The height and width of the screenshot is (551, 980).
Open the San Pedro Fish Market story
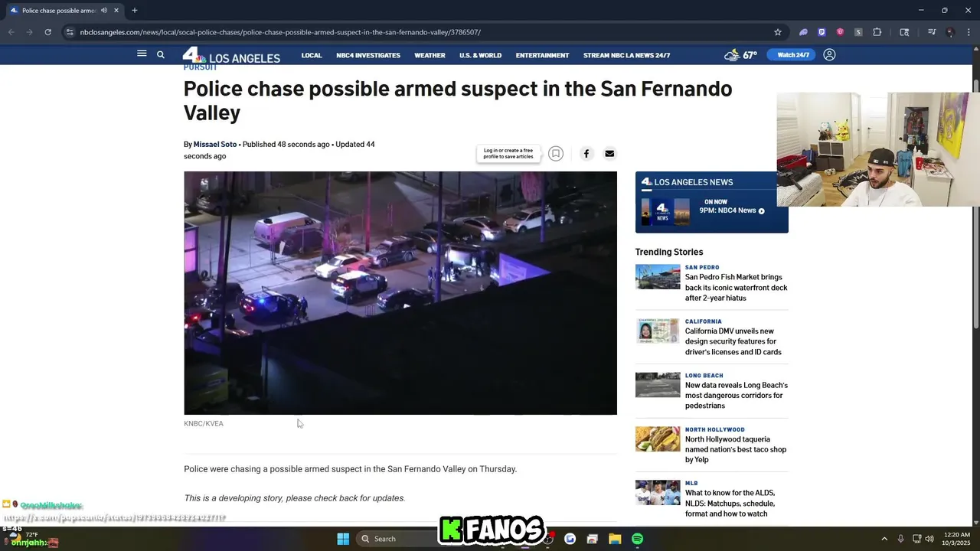click(x=736, y=287)
